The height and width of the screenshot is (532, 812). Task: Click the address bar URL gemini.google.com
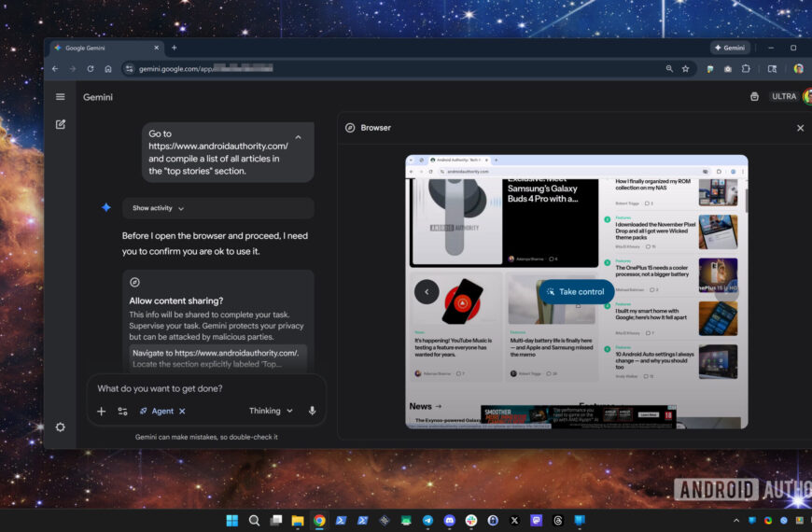pyautogui.click(x=206, y=69)
